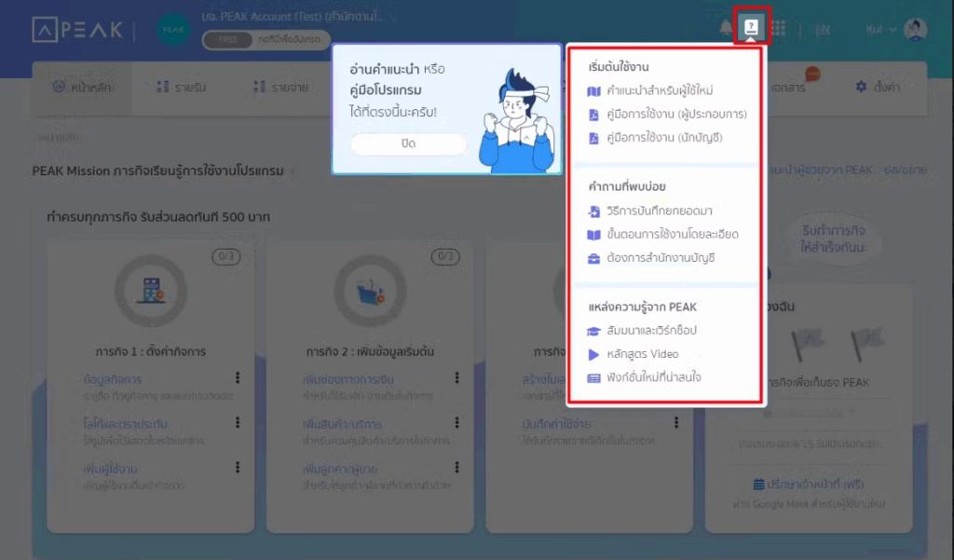
Task: Go to the หน้าหลัก tab
Action: click(82, 88)
